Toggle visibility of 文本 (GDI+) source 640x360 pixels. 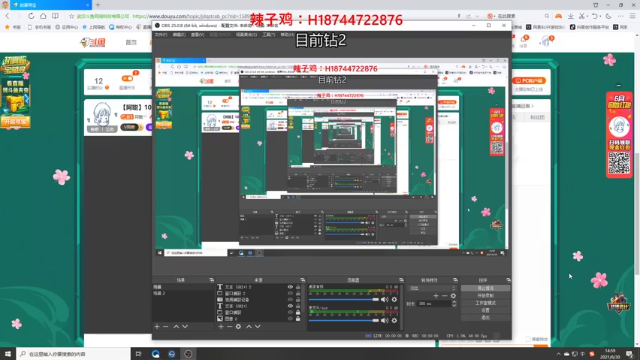click(x=290, y=306)
